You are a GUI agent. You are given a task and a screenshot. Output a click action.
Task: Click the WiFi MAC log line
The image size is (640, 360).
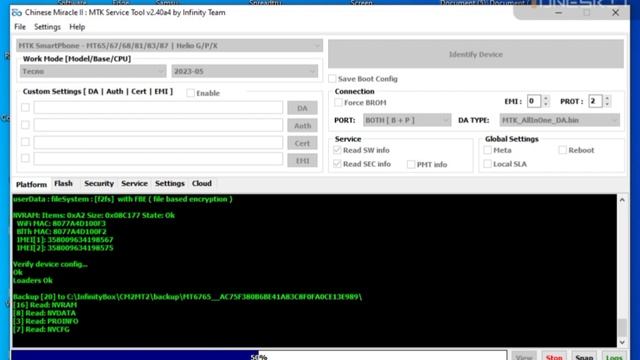coord(61,223)
